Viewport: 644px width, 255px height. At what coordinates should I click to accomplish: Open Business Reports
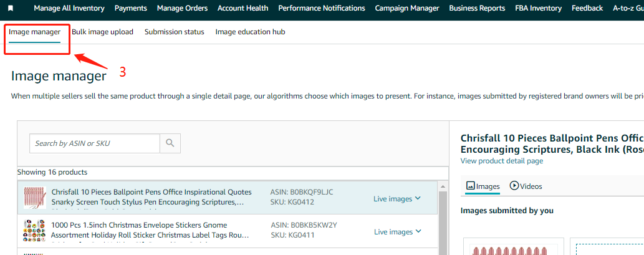477,8
